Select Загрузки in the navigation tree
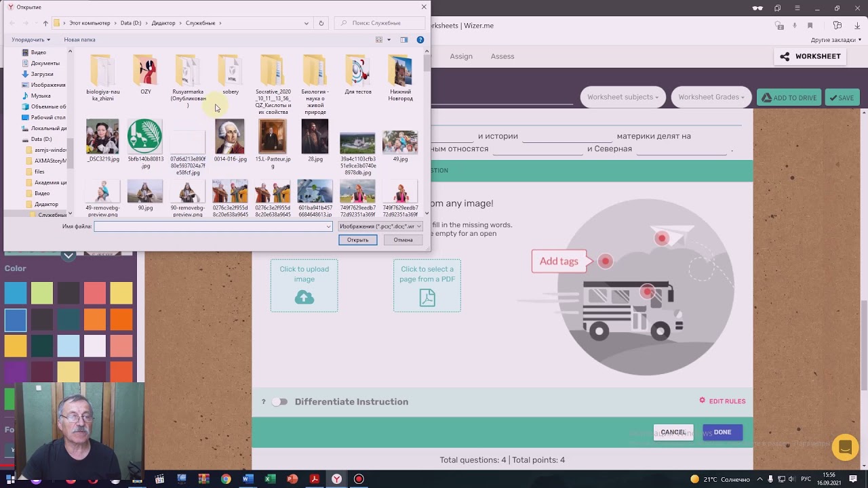868x488 pixels. click(41, 74)
